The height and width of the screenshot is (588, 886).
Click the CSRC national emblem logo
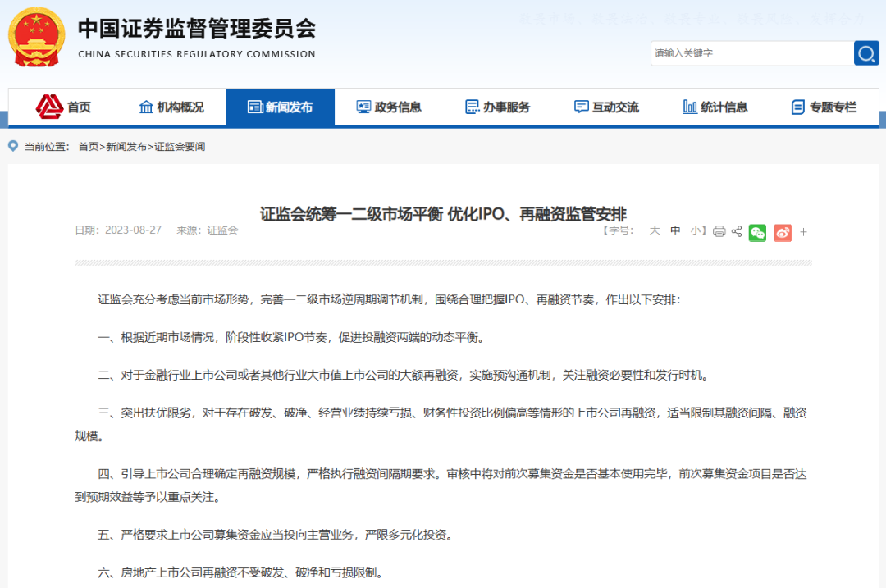[36, 37]
